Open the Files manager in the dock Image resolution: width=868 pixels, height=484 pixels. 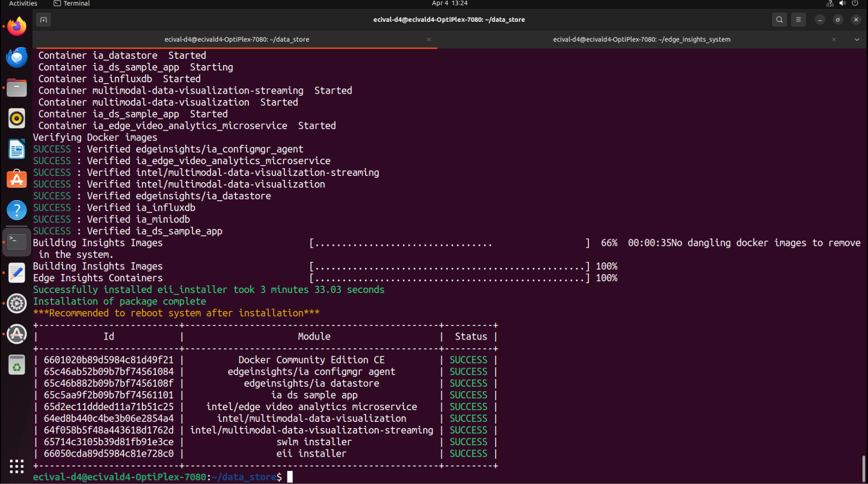click(17, 88)
